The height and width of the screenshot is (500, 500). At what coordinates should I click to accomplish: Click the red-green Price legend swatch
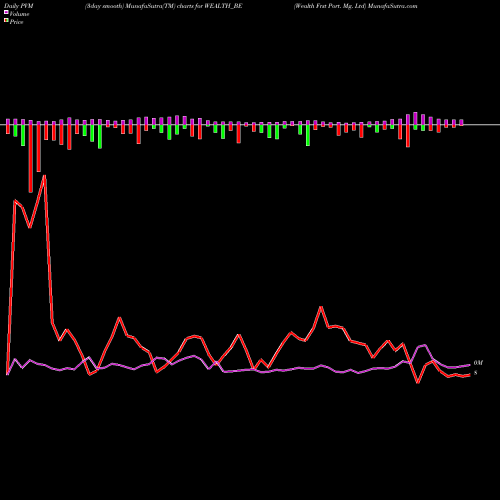point(6,21)
